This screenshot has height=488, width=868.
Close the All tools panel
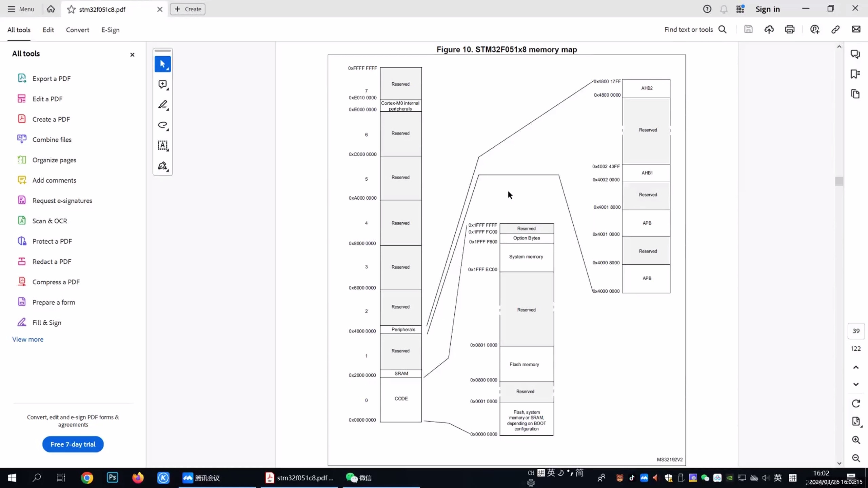tap(132, 55)
